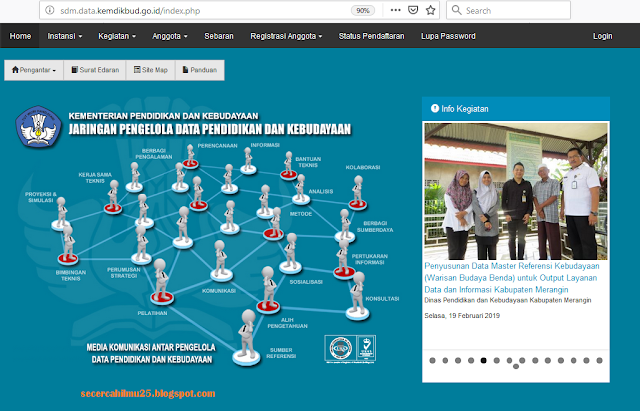Click the Sumber Referensi figure icon
This screenshot has width=640, height=411.
(247, 338)
